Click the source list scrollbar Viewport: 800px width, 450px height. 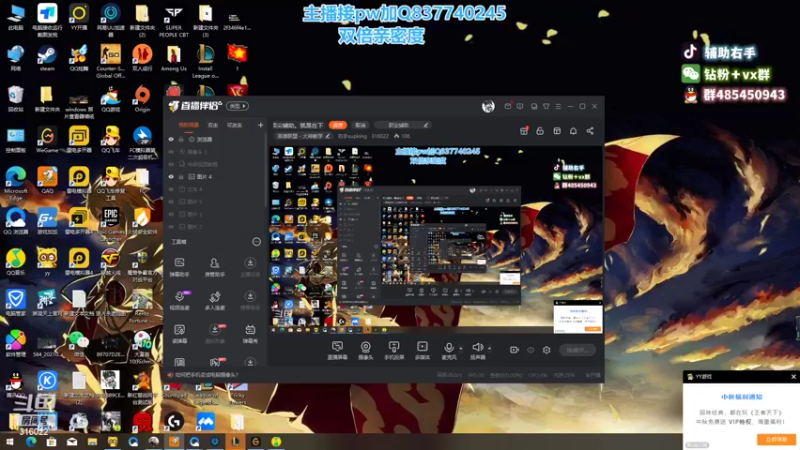pyautogui.click(x=265, y=171)
